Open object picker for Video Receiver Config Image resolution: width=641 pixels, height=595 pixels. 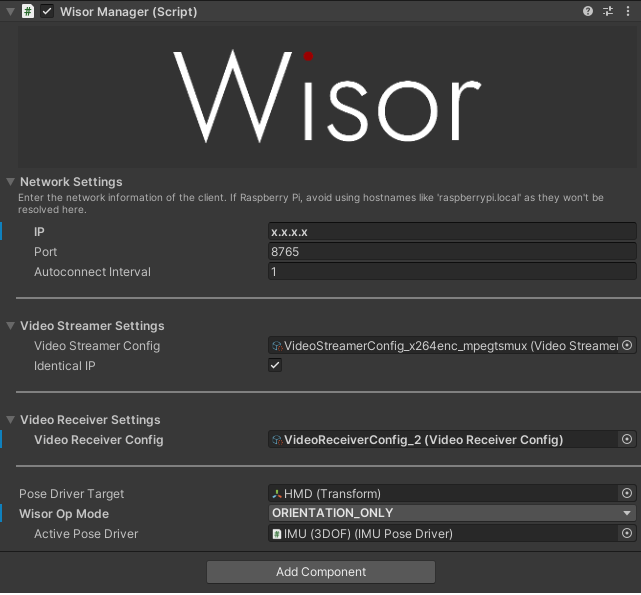point(627,440)
